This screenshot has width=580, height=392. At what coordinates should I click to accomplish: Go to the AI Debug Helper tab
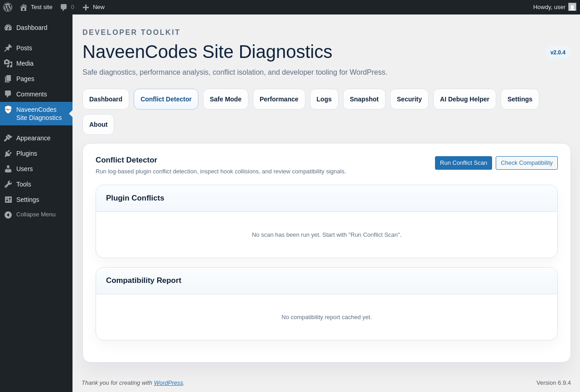point(464,99)
